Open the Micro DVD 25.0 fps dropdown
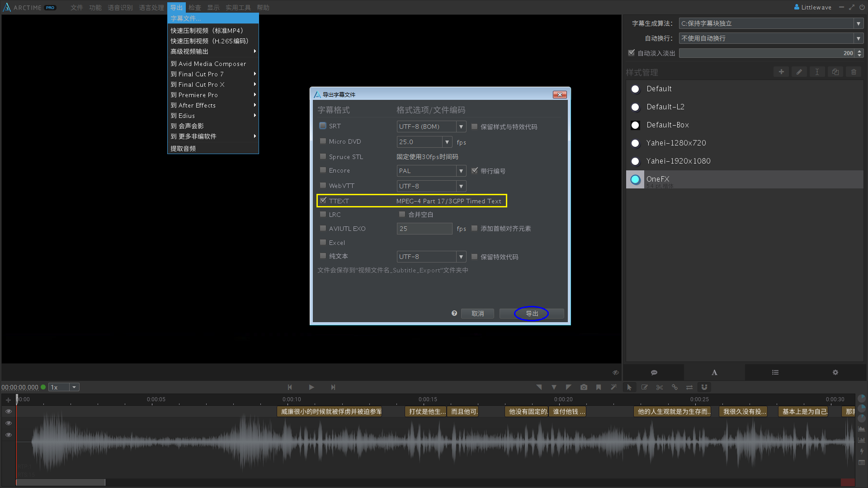Screen dimensions: 868x488 [x=425, y=142]
